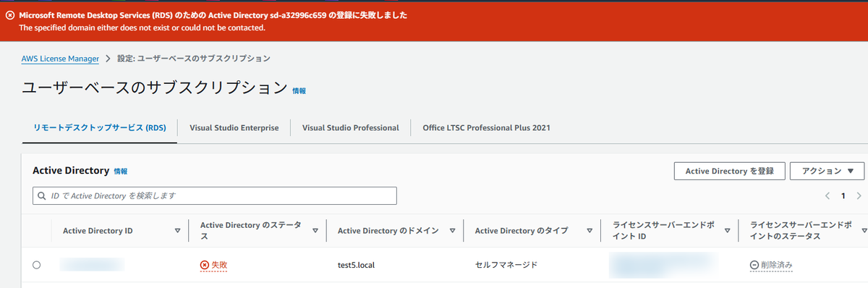
Task: Click the Active Directory を登録 button
Action: (729, 171)
